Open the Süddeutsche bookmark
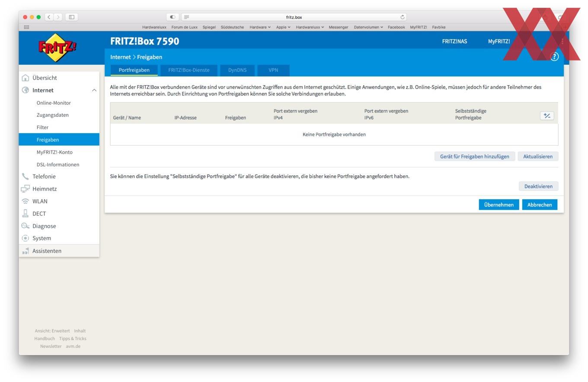 point(232,27)
